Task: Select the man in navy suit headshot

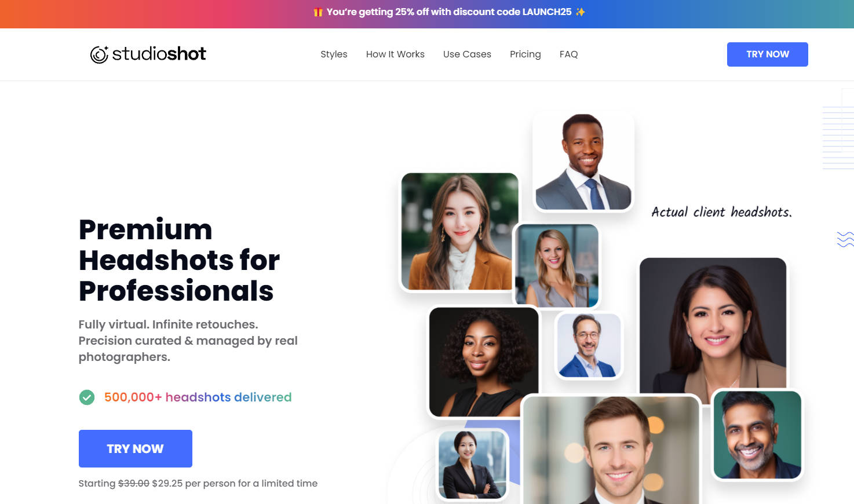Action: [x=583, y=162]
